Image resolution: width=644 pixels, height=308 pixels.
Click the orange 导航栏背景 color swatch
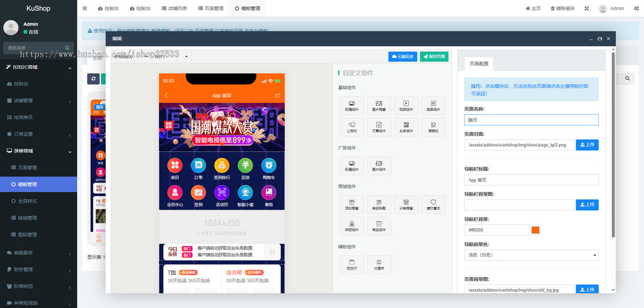(535, 230)
